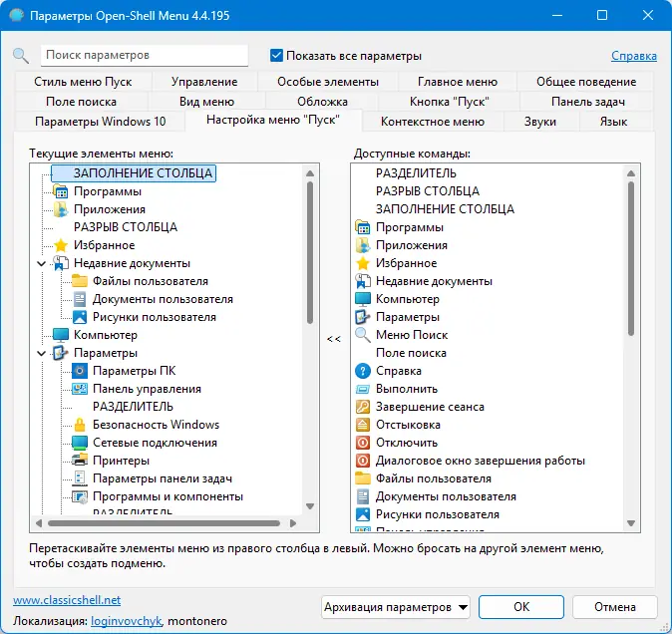Open the Управление tab
Image resolution: width=672 pixels, height=634 pixels.
(x=204, y=82)
